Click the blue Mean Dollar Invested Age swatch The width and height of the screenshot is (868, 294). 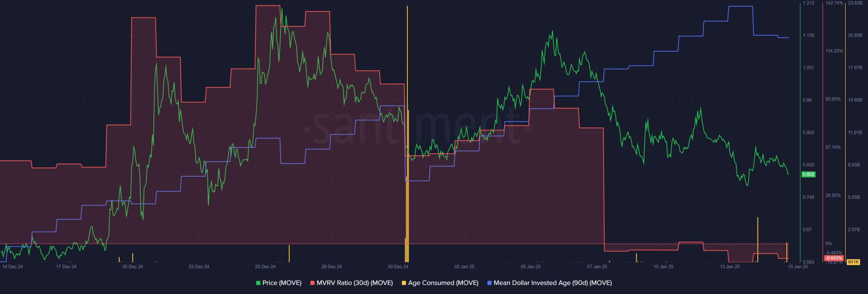coord(489,283)
